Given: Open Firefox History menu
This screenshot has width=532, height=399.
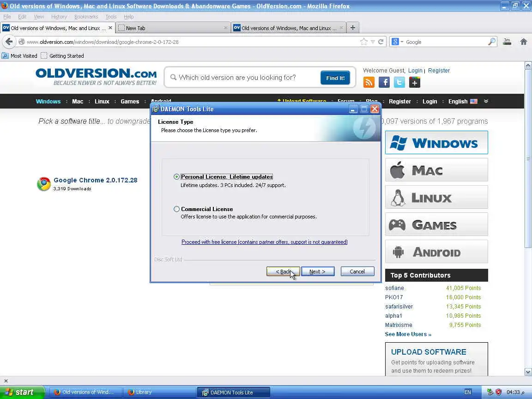Looking at the screenshot, I should coord(59,17).
